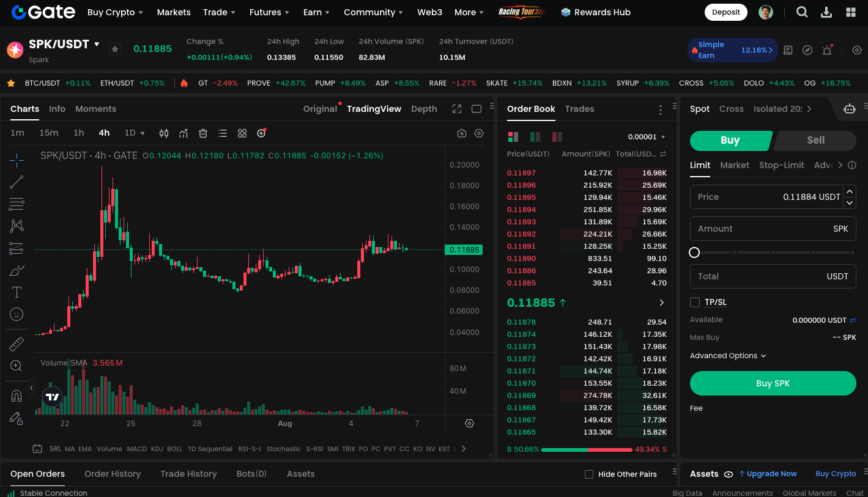
Task: Show both bids and asks order book view
Action: pos(513,137)
